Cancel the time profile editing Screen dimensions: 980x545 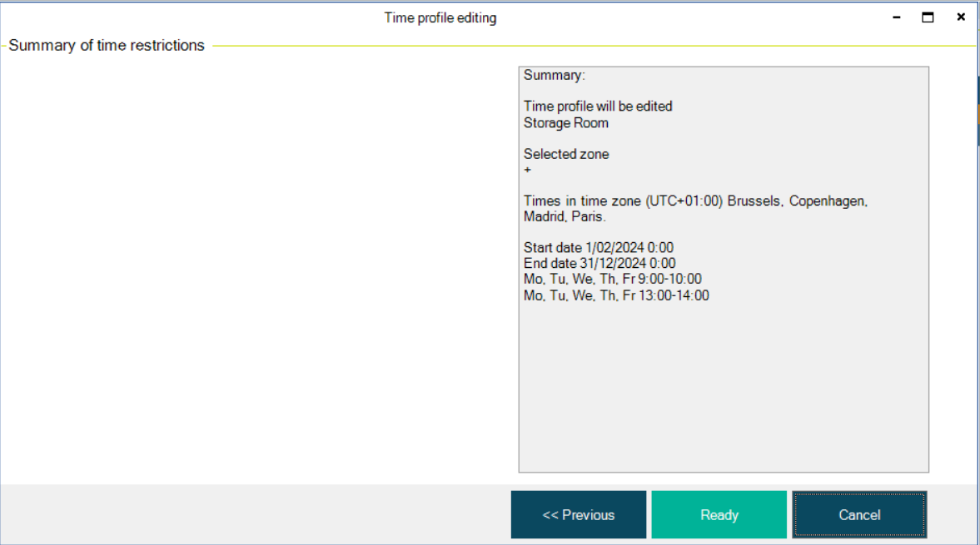pos(859,515)
